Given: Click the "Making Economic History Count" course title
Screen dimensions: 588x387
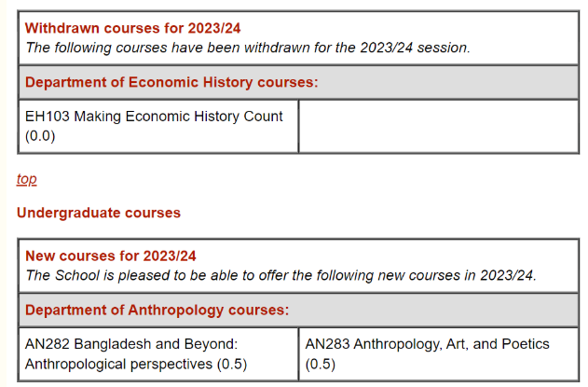Looking at the screenshot, I should pos(180,117).
